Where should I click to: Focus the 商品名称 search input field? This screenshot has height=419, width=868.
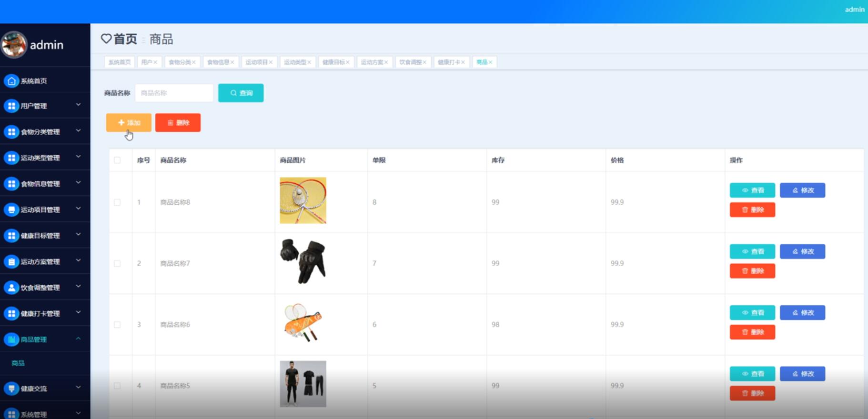pyautogui.click(x=174, y=93)
